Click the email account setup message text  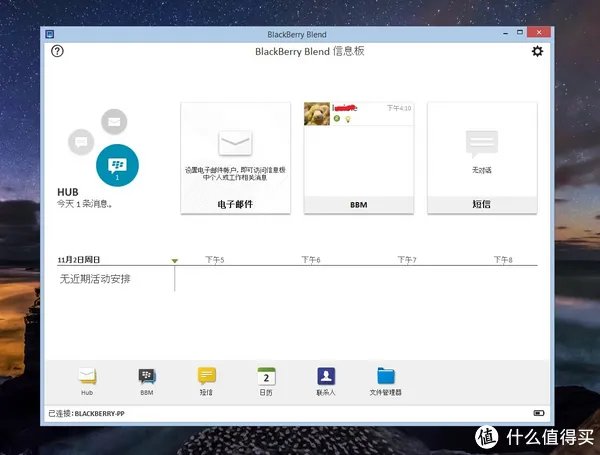[x=235, y=173]
